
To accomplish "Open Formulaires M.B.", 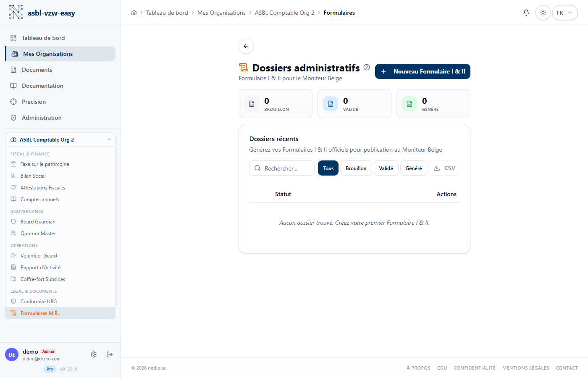I will 60,313.
